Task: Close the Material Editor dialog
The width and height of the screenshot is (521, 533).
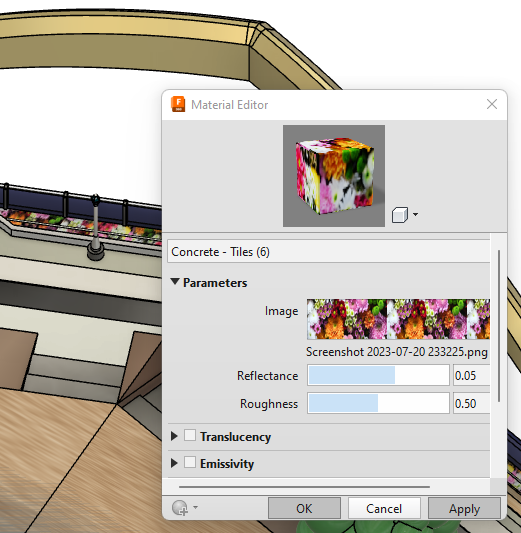Action: click(x=492, y=104)
